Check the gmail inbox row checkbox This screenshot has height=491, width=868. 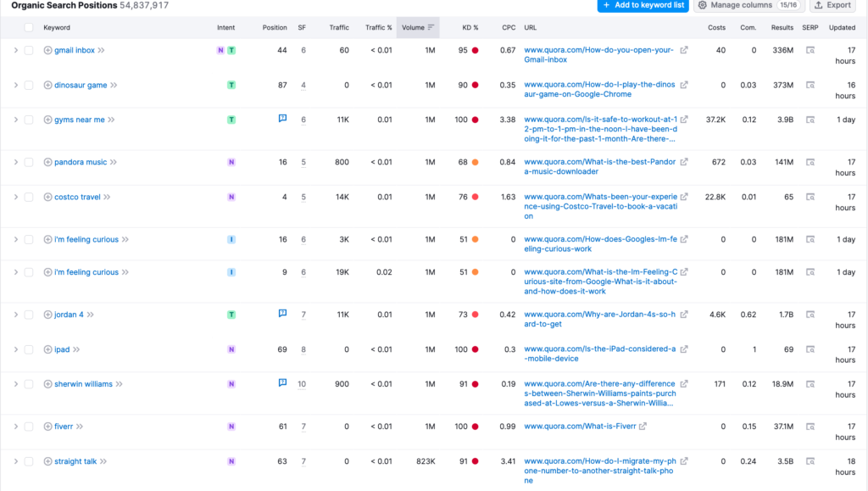pos(29,50)
